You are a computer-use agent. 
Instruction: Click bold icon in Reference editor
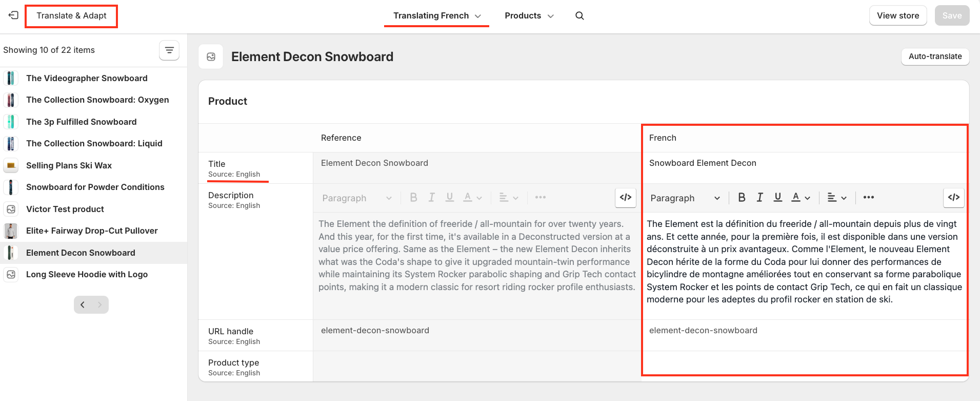point(413,198)
